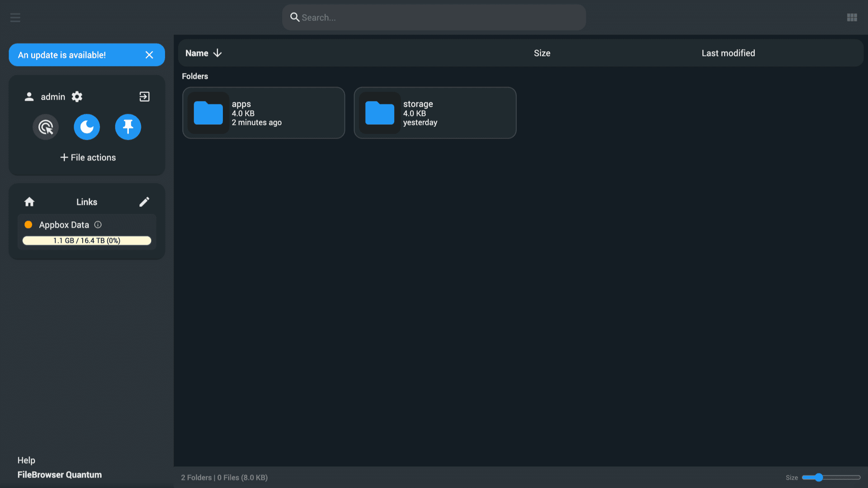868x488 pixels.
Task: Click the storage usage progress bar
Action: (x=87, y=240)
